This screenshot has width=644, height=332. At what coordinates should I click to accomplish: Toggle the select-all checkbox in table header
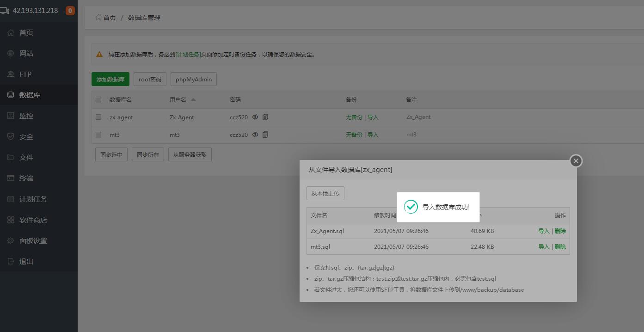[x=98, y=99]
